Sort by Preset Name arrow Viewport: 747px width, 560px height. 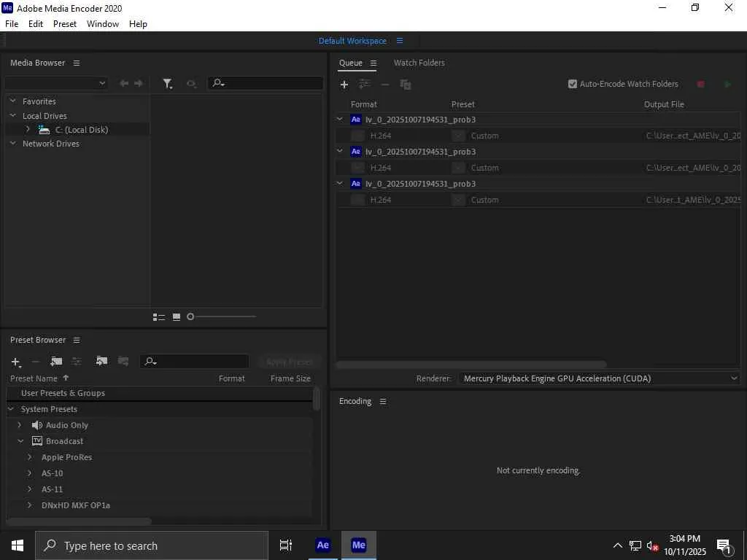coord(66,378)
